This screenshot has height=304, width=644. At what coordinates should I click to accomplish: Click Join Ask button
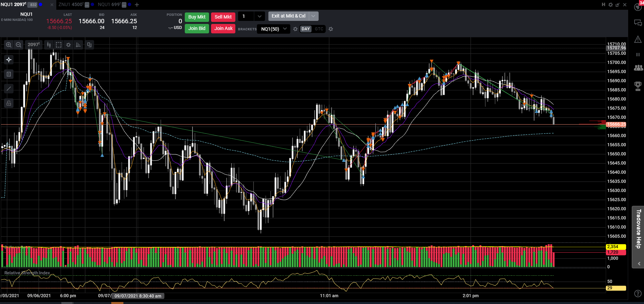coord(223,28)
